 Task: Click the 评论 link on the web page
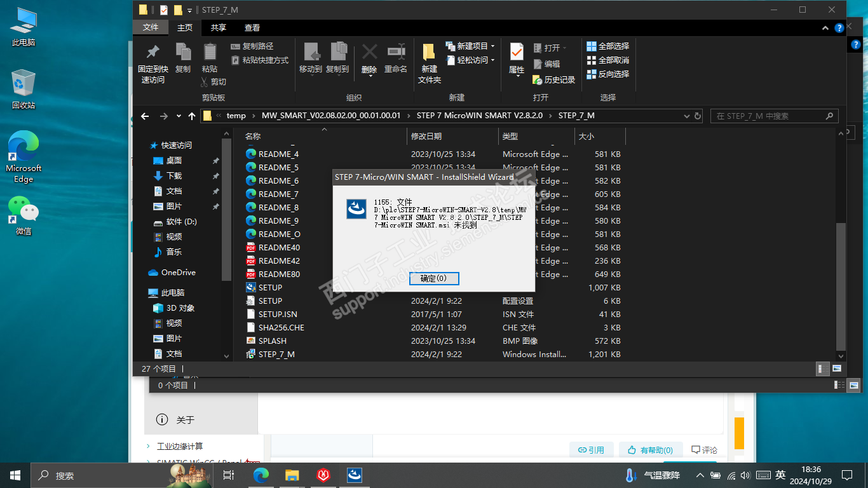pos(704,450)
